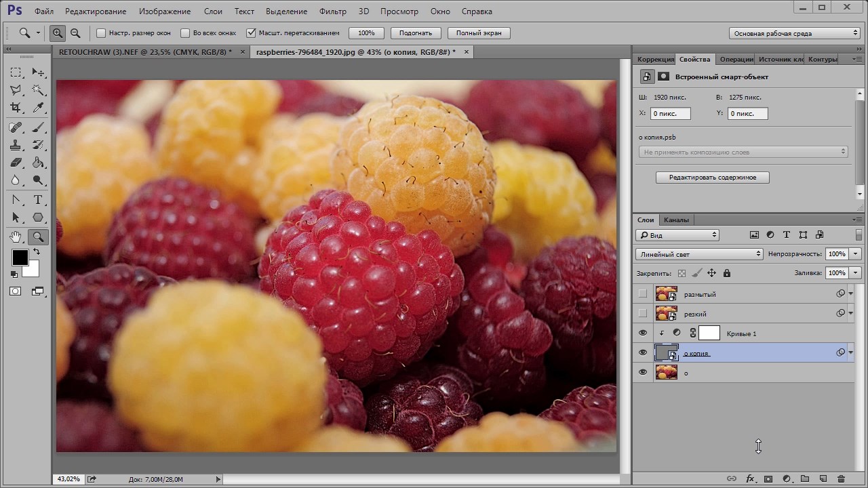Open Opacity slider arrow
The width and height of the screenshot is (868, 488).
tap(855, 254)
